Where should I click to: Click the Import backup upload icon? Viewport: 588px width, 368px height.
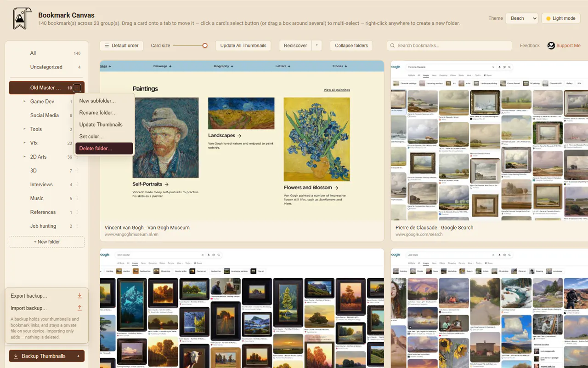click(79, 308)
